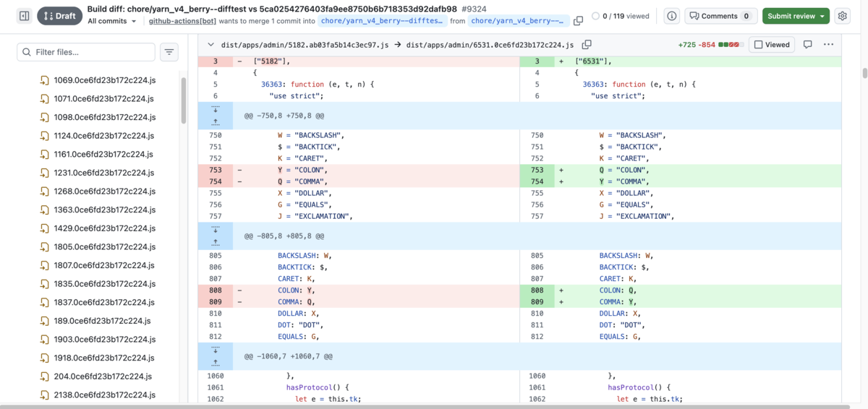Open the All commits dropdown
868x409 pixels.
(x=112, y=22)
